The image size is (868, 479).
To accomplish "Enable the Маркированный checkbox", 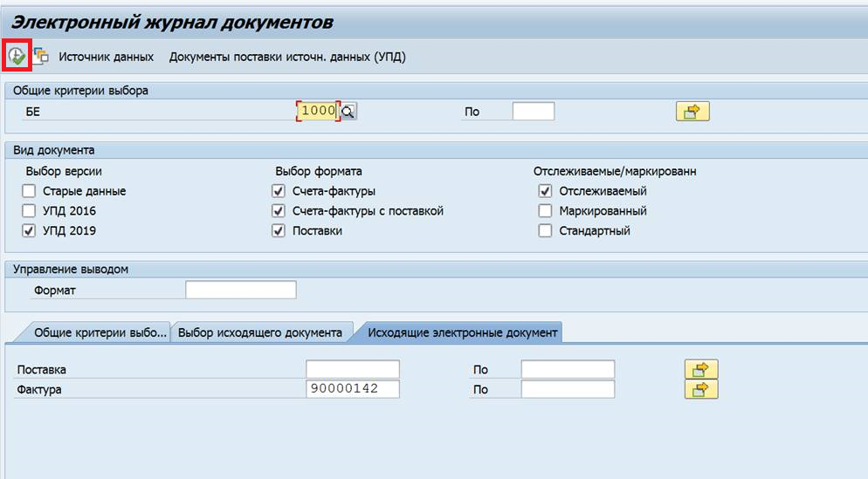I will [545, 211].
